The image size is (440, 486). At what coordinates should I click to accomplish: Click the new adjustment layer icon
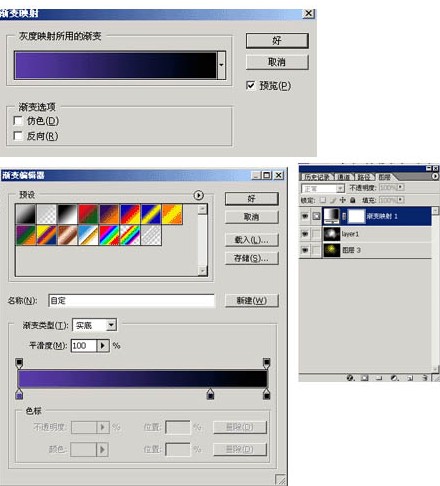pos(394,378)
